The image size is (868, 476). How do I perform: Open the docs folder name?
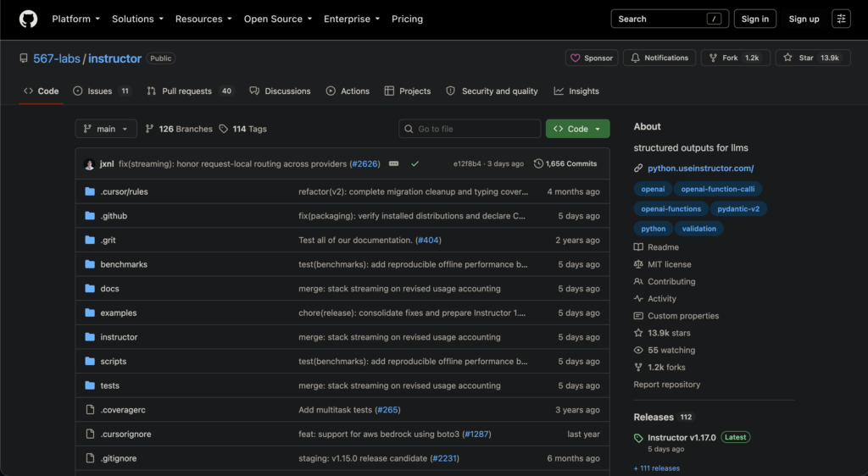(x=109, y=289)
